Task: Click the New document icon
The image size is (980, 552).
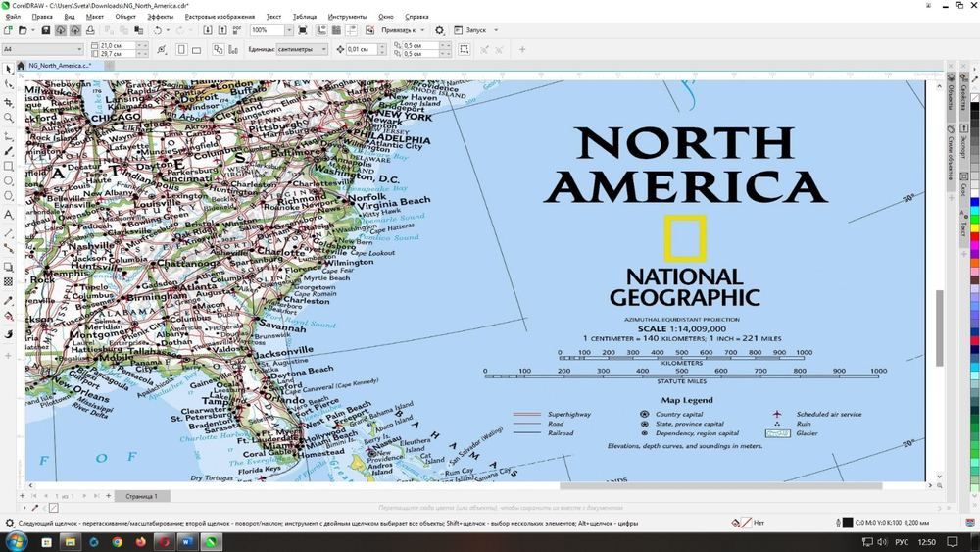Action: point(8,30)
